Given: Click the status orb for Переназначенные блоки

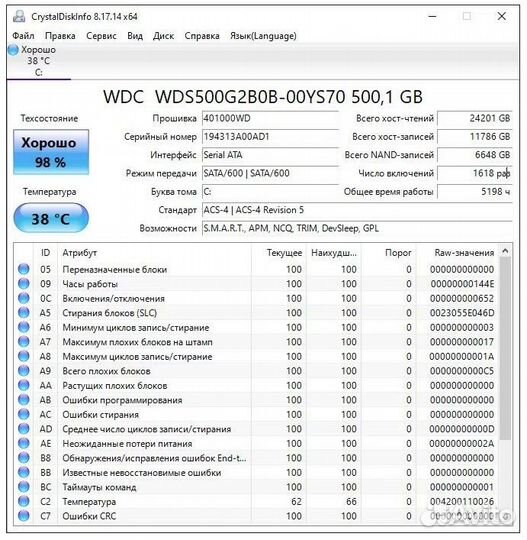Looking at the screenshot, I should [24, 269].
